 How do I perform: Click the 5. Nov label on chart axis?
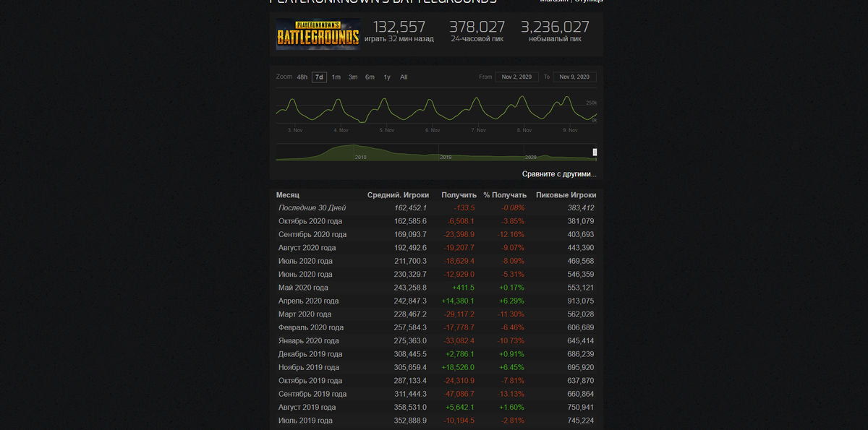[387, 130]
